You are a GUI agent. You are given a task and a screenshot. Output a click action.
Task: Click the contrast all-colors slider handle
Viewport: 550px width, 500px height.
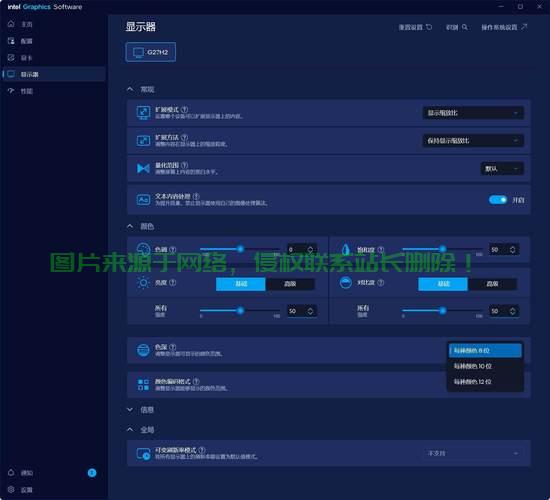pos(443,311)
